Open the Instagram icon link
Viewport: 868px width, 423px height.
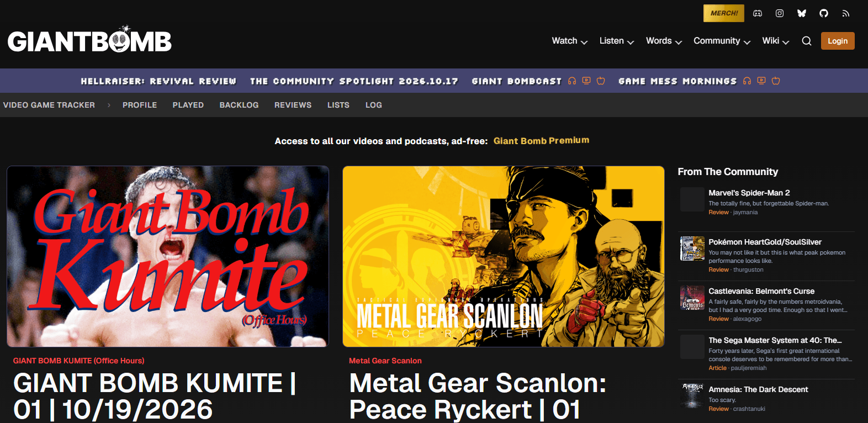click(780, 13)
